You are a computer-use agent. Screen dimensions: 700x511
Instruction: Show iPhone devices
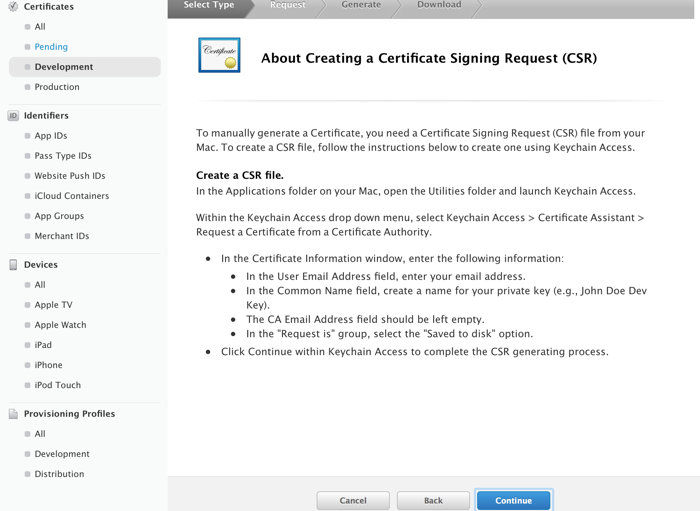point(48,365)
